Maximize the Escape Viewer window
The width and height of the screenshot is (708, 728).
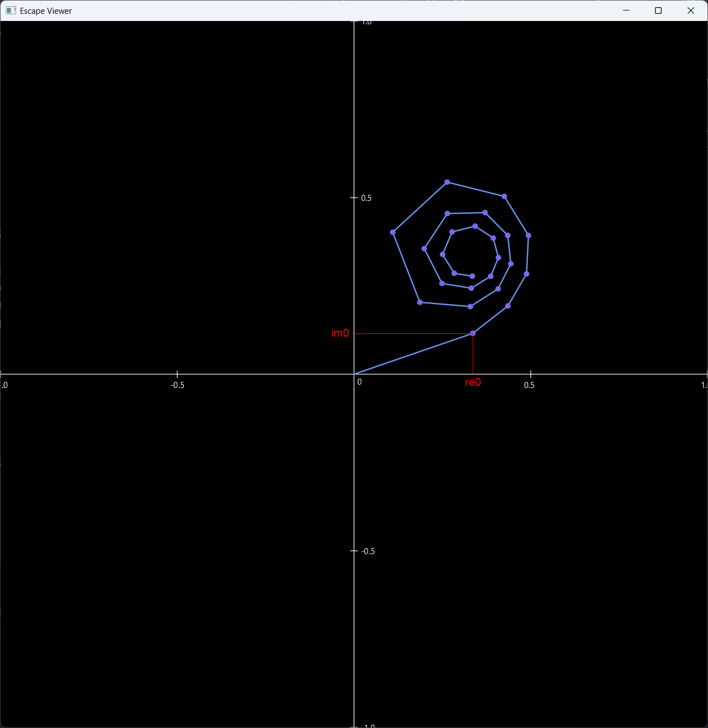click(658, 10)
